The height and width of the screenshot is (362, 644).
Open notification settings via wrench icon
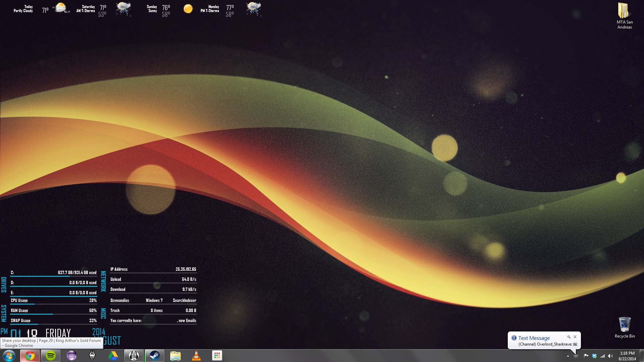click(569, 337)
